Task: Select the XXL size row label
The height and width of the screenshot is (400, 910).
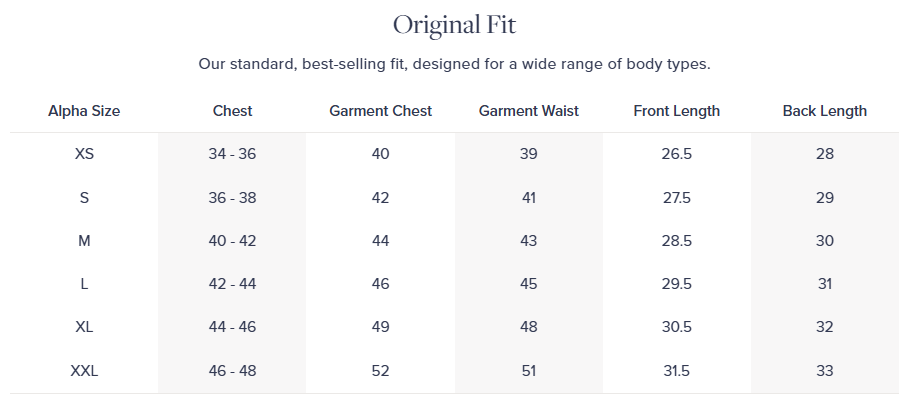Action: 84,371
